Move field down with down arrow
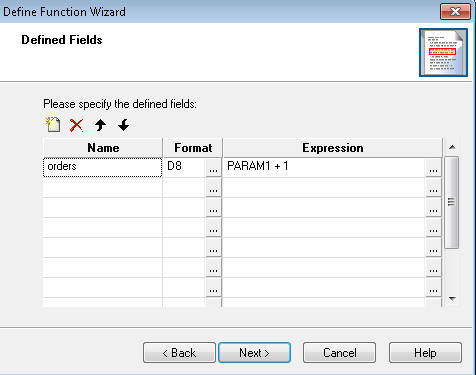The image size is (476, 375). (x=124, y=125)
